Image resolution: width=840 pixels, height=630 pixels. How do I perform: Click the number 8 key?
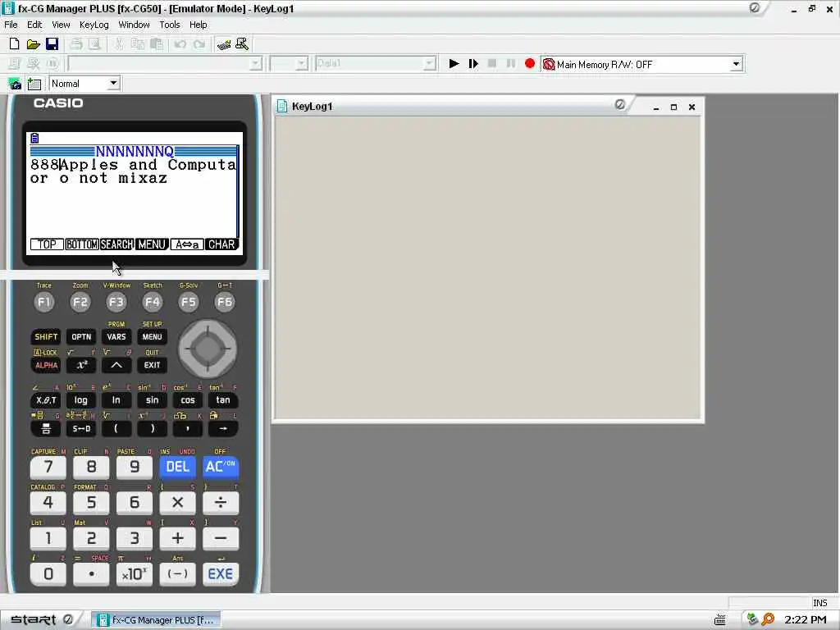91,467
